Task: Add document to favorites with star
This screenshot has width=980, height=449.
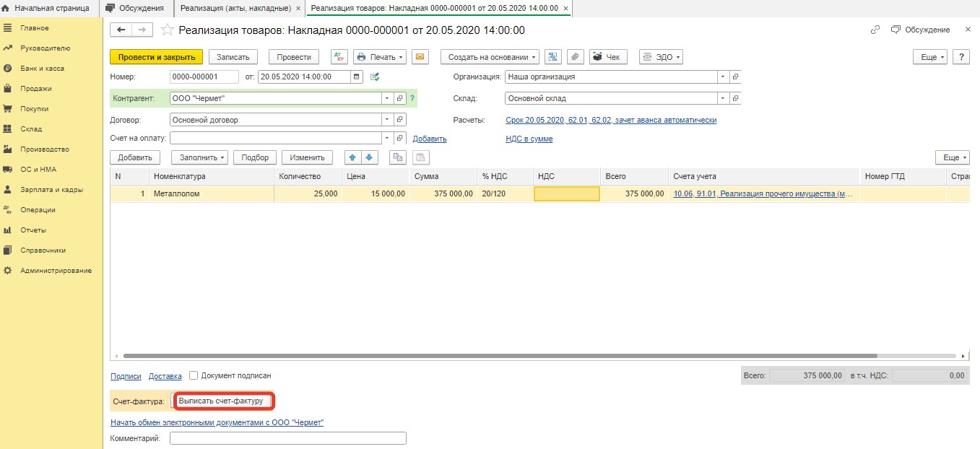Action: point(167,30)
